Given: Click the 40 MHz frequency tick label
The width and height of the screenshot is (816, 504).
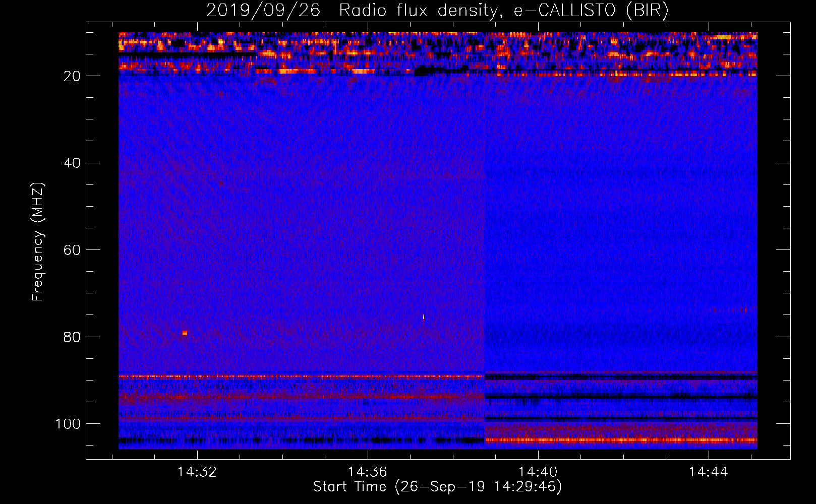Looking at the screenshot, I should tap(73, 163).
